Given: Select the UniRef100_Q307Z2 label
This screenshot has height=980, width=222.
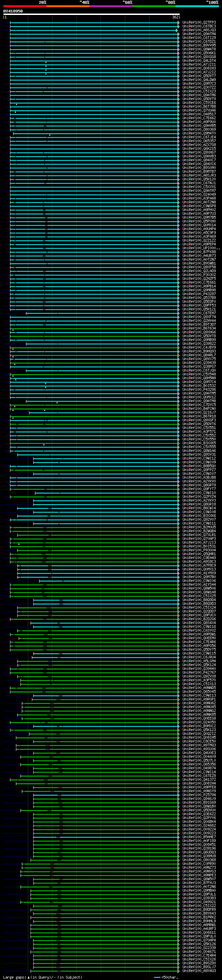Looking at the screenshot, I should pos(199,88).
